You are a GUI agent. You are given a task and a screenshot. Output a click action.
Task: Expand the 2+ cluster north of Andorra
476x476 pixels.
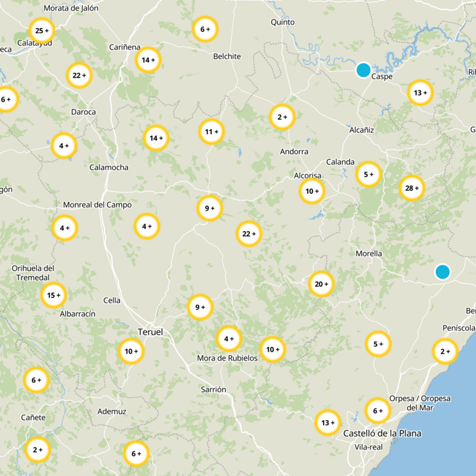282,117
